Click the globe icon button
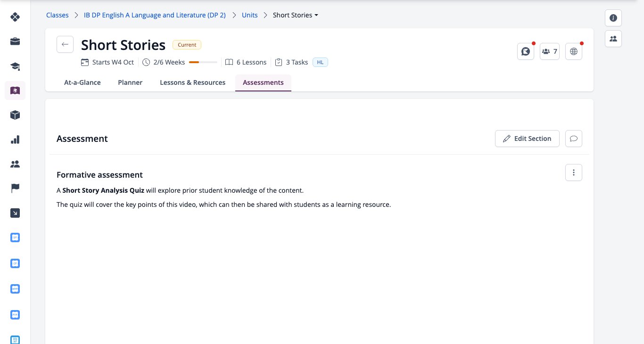644x344 pixels. point(574,51)
